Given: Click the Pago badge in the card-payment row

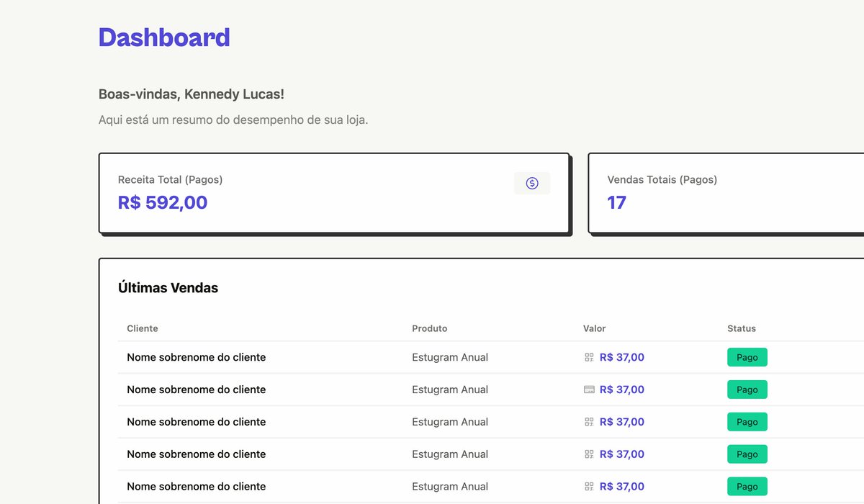Looking at the screenshot, I should [747, 390].
